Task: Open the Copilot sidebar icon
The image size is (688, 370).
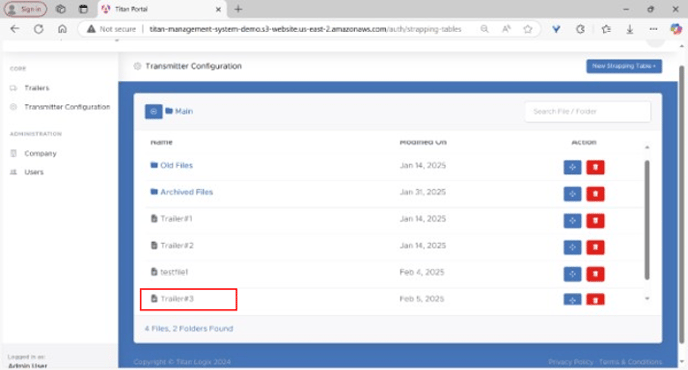Action: pyautogui.click(x=676, y=29)
